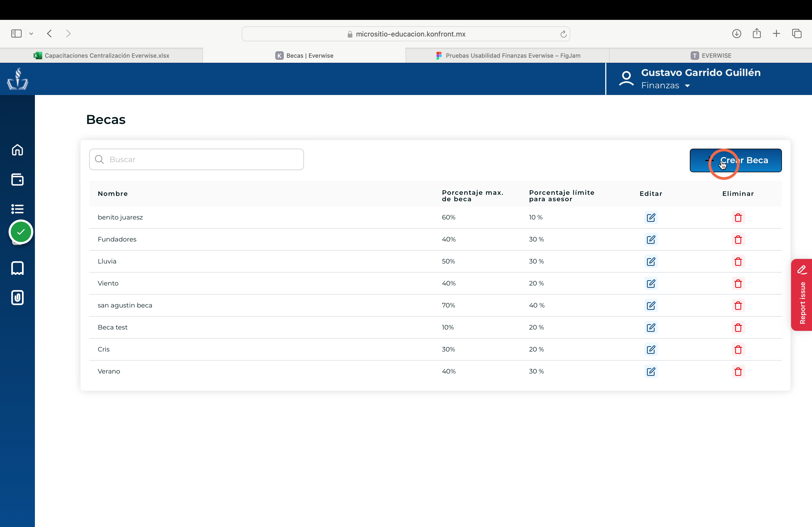Open the Safari share menu
This screenshot has width=812, height=527.
[757, 33]
